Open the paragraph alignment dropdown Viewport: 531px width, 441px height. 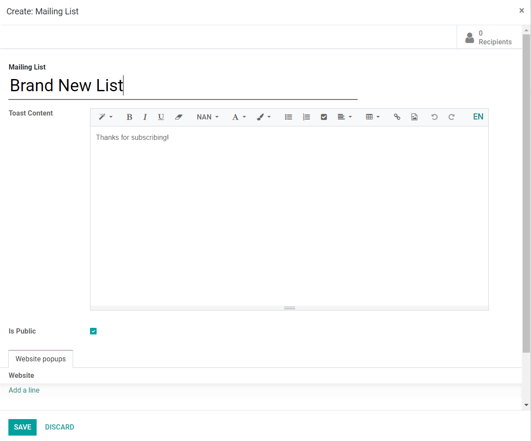[344, 117]
